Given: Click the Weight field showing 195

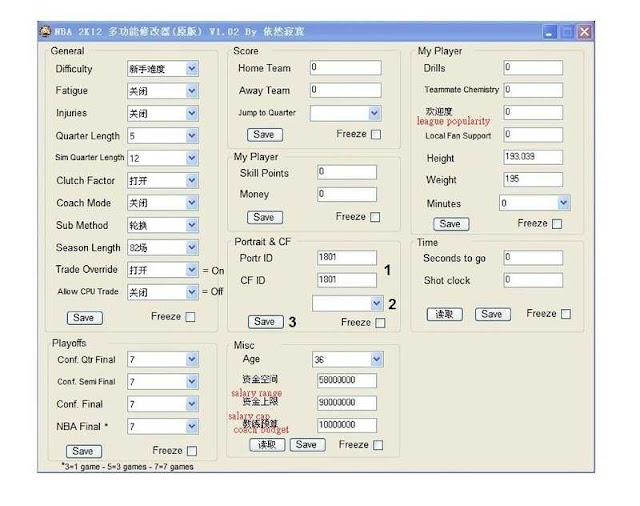Looking at the screenshot, I should (x=533, y=180).
